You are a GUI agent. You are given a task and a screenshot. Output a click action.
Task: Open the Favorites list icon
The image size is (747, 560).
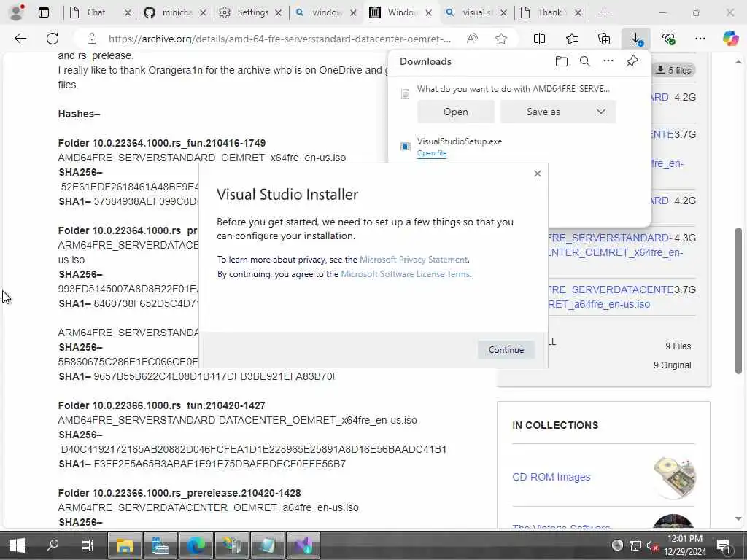pyautogui.click(x=572, y=39)
